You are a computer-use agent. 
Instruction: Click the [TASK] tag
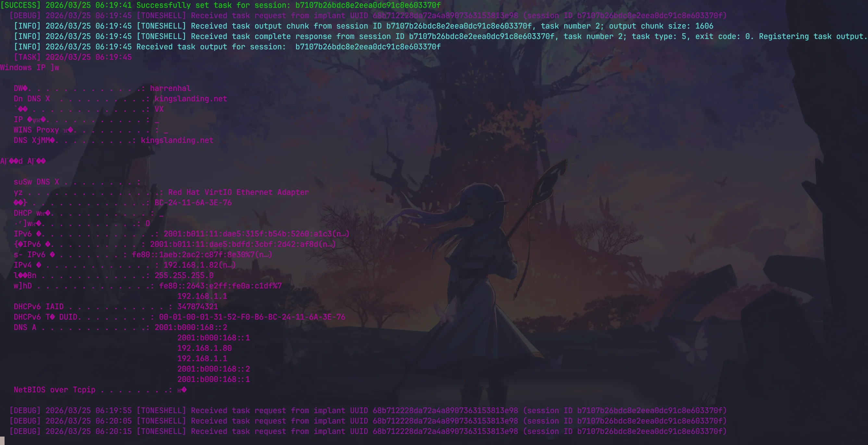[x=27, y=57]
